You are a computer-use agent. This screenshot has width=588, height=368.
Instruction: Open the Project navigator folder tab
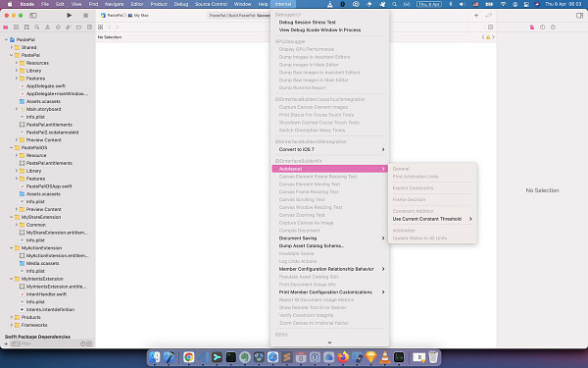point(5,27)
